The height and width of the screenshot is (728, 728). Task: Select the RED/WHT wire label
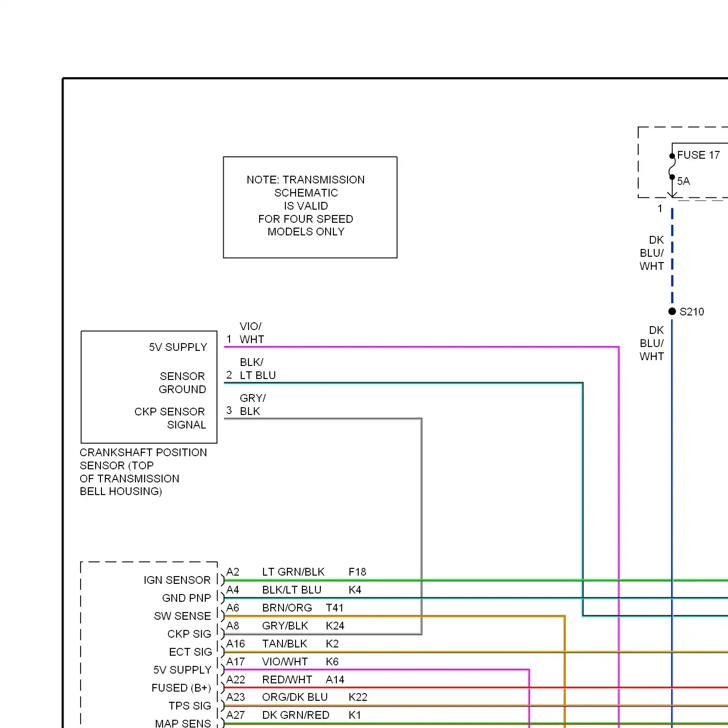click(x=287, y=679)
